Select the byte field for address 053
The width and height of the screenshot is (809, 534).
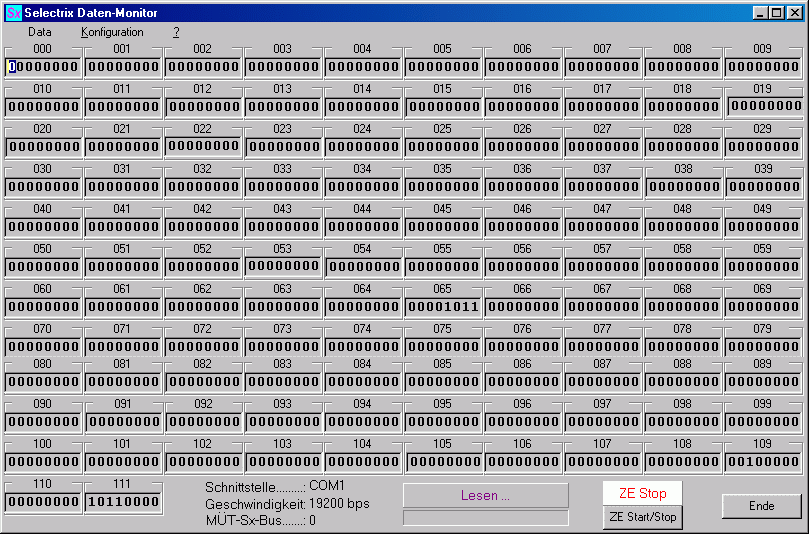point(283,265)
